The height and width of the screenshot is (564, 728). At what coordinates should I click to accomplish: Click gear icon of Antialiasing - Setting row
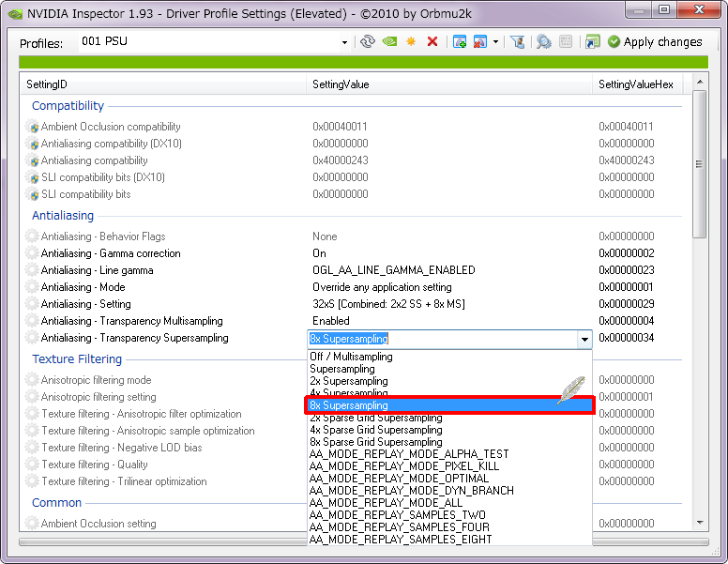[32, 304]
